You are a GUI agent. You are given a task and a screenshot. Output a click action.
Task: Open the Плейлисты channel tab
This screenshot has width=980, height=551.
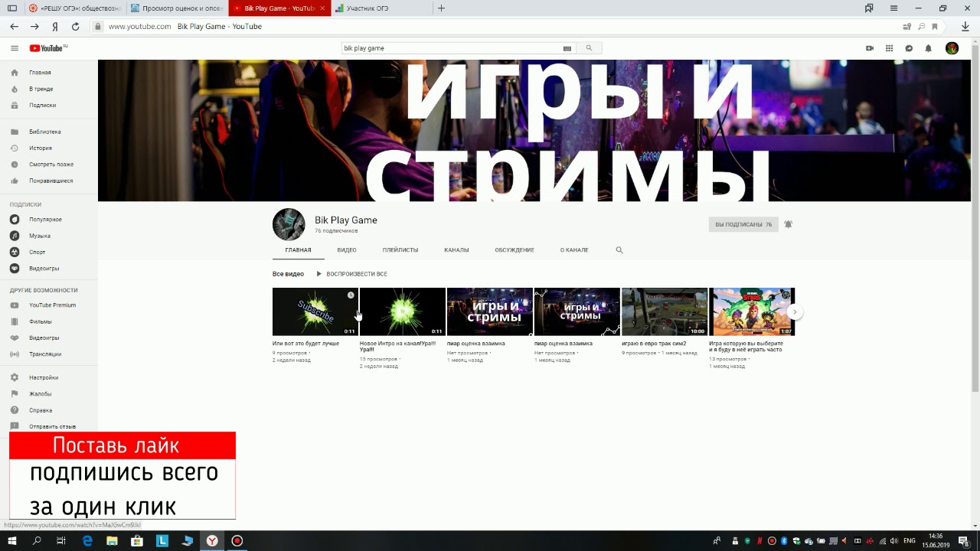tap(400, 250)
